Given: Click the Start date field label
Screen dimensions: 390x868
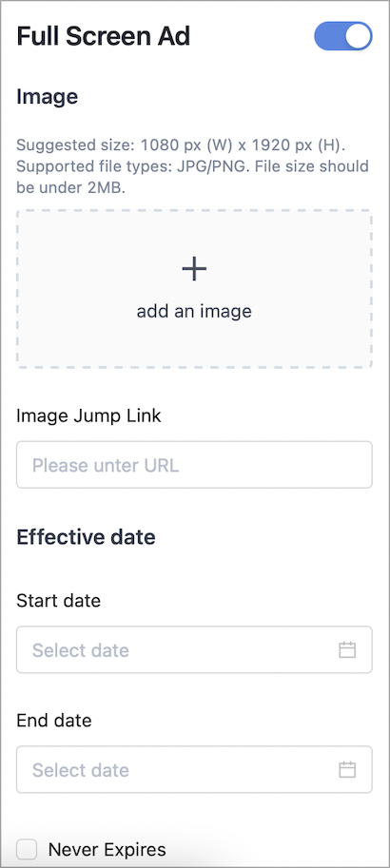Looking at the screenshot, I should [59, 601].
